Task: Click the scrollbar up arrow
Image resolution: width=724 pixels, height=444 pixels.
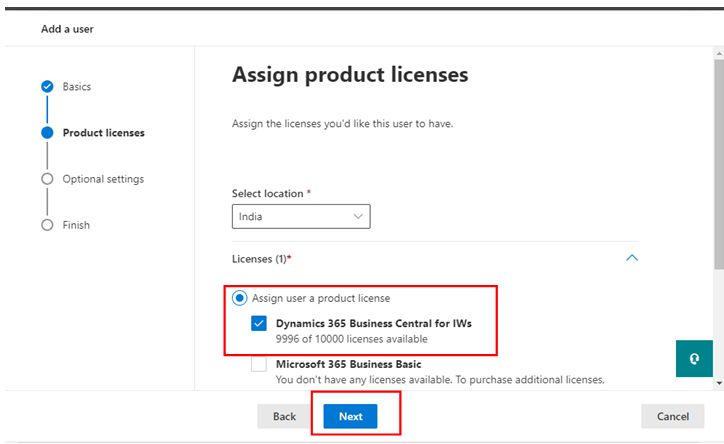Action: (719, 54)
